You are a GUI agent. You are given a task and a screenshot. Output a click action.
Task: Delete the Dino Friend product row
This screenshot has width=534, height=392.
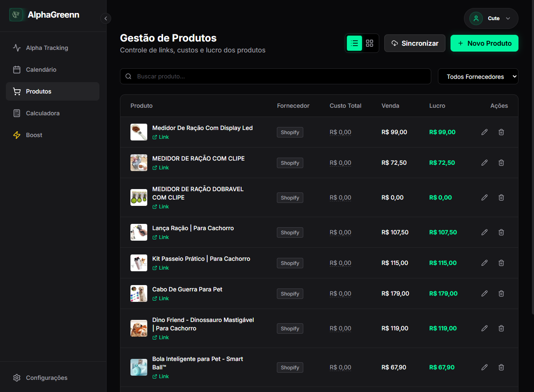(x=501, y=328)
